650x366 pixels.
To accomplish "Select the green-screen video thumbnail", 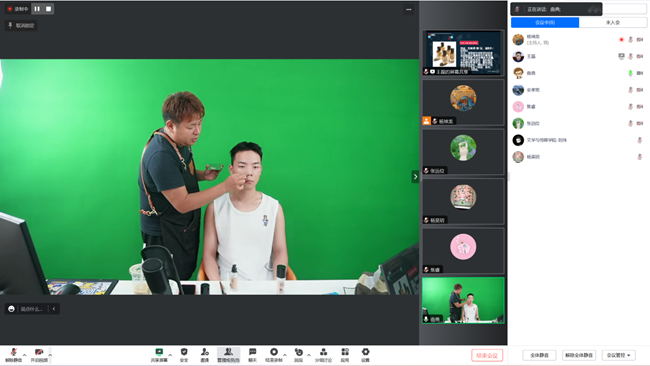I will click(x=463, y=301).
